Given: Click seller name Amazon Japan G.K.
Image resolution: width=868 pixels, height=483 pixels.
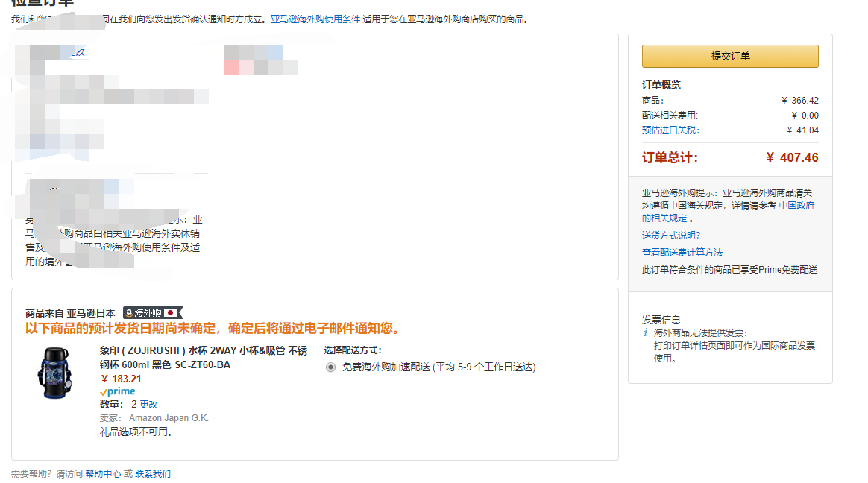Looking at the screenshot, I should [x=169, y=418].
